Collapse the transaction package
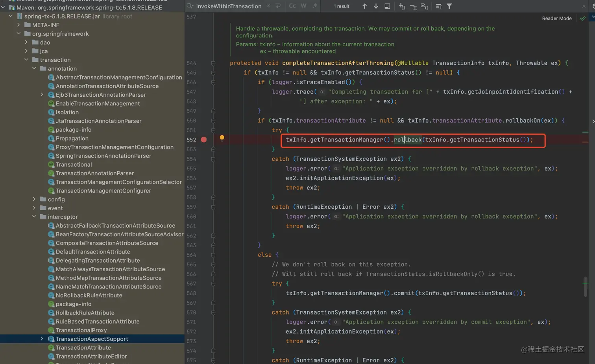 pos(26,60)
